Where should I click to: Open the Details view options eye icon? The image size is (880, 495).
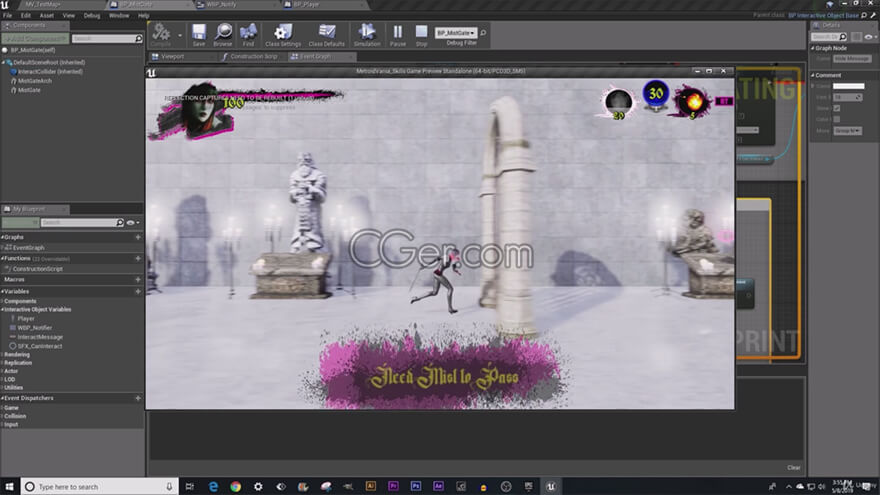click(870, 37)
